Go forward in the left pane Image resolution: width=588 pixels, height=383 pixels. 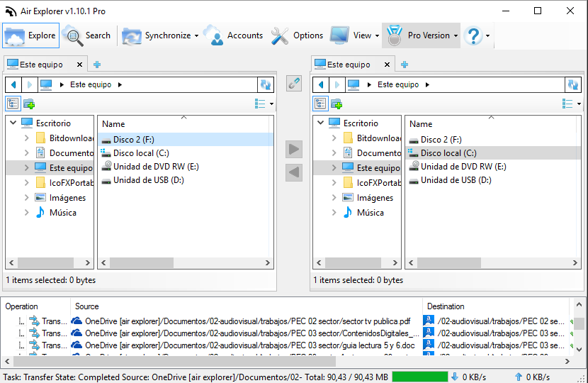(30, 84)
